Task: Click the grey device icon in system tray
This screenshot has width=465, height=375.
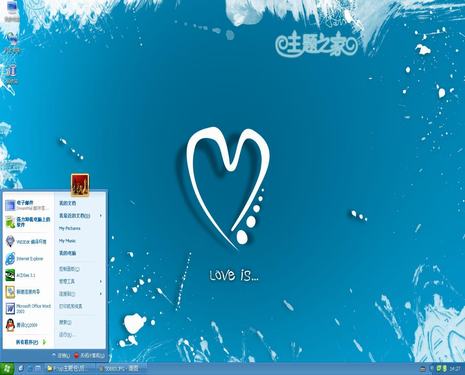Action: tap(422, 369)
